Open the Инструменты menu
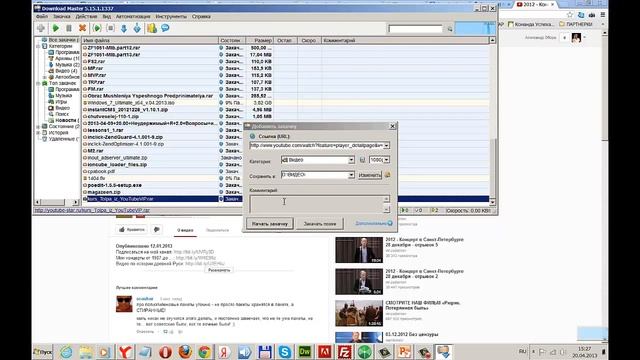 point(171,17)
